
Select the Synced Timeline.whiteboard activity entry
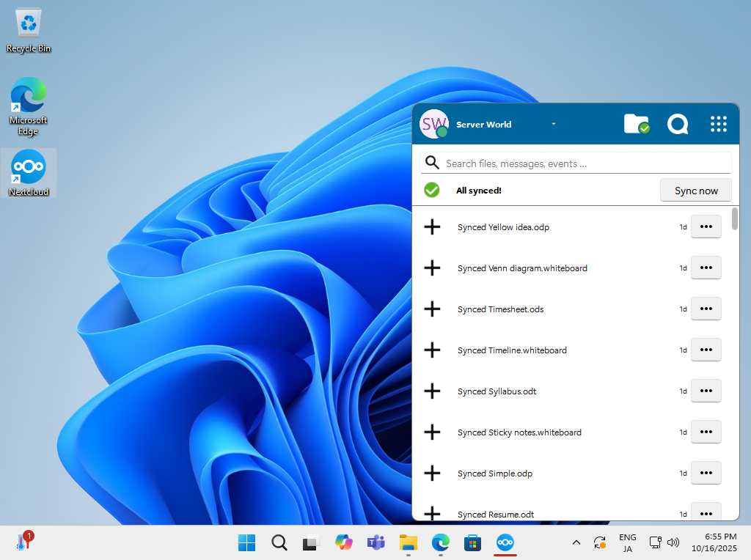pos(512,350)
